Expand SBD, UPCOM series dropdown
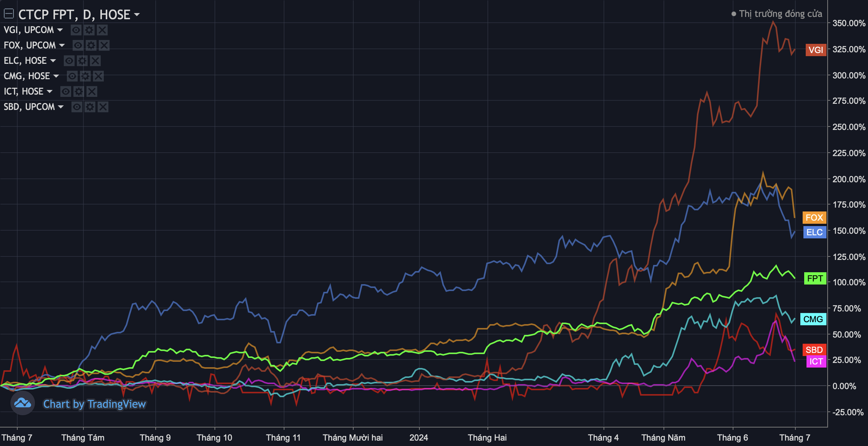Image resolution: width=868 pixels, height=446 pixels. (61, 107)
